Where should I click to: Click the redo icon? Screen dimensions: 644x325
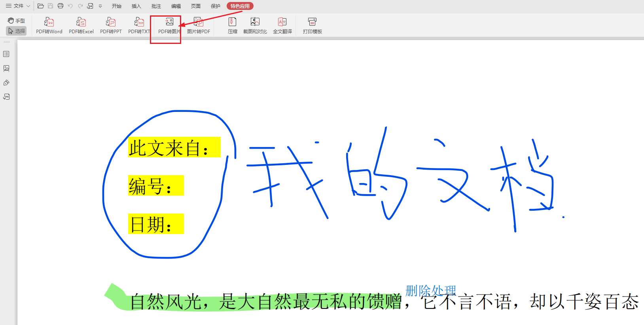click(80, 6)
